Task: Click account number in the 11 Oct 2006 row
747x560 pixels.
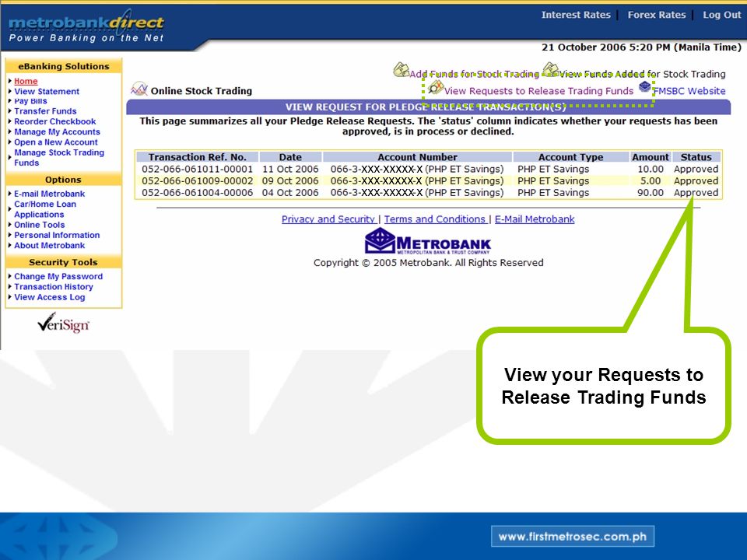Action: tap(417, 170)
